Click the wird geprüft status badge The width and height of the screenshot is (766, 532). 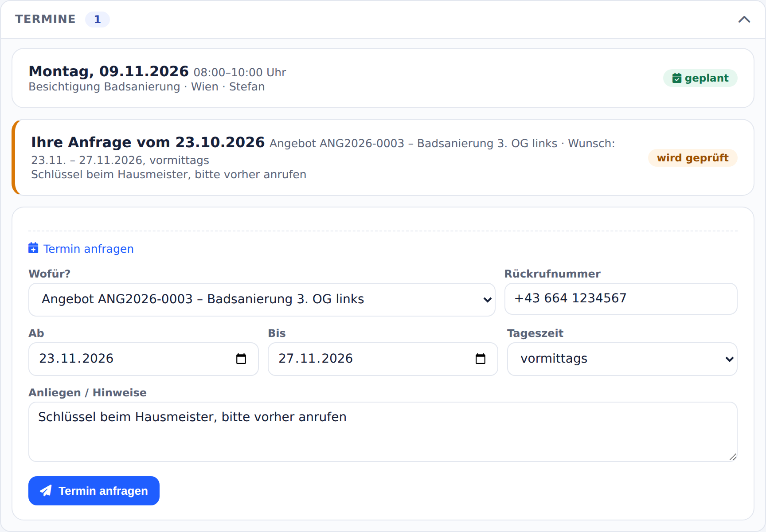pyautogui.click(x=692, y=158)
